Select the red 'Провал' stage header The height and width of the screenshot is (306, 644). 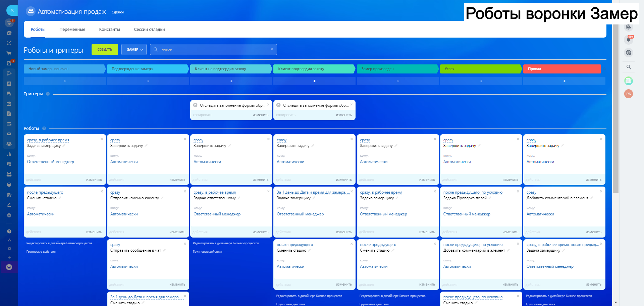562,69
